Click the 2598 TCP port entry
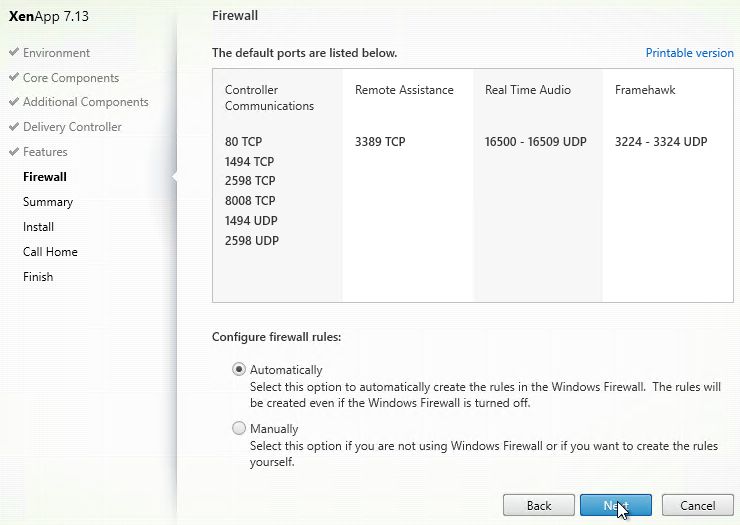The image size is (740, 525). pyautogui.click(x=250, y=181)
